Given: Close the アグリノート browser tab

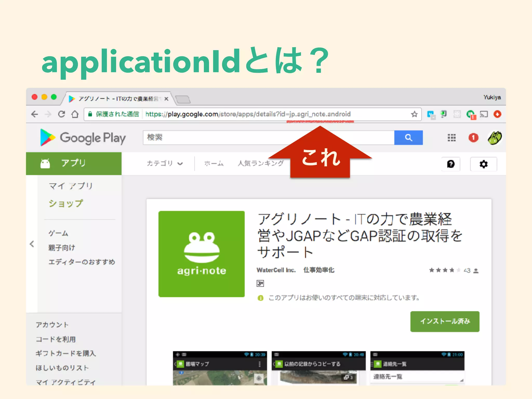Looking at the screenshot, I should click(167, 99).
